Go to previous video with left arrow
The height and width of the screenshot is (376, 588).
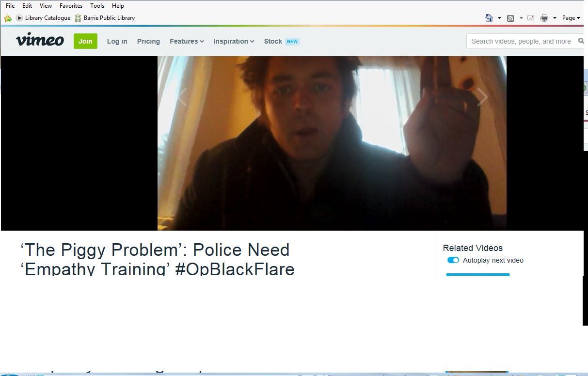pyautogui.click(x=182, y=97)
